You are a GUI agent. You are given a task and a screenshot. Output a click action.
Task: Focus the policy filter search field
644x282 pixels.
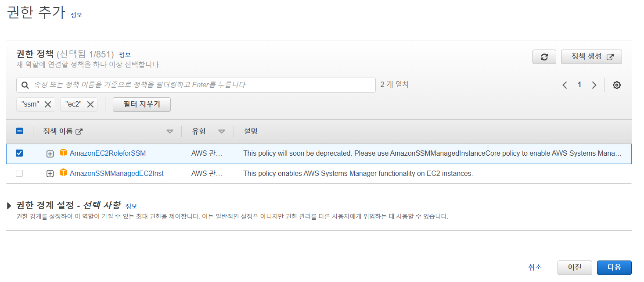coord(196,85)
